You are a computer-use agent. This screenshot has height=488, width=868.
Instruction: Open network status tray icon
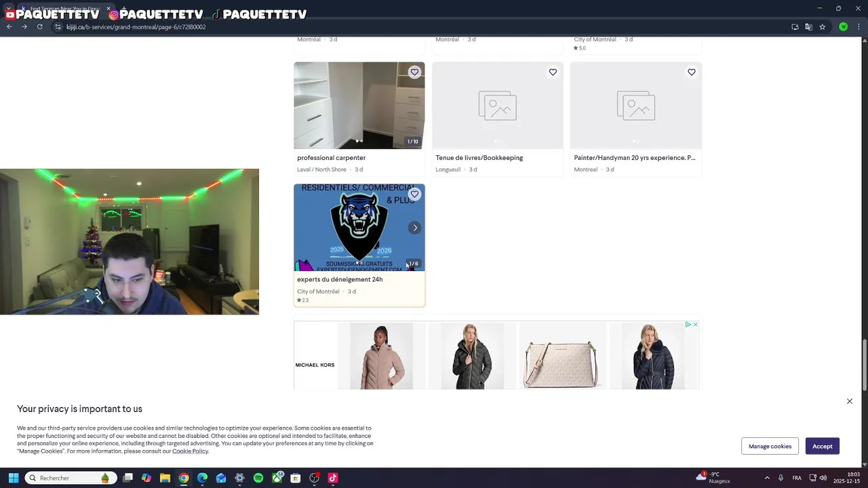pos(812,478)
